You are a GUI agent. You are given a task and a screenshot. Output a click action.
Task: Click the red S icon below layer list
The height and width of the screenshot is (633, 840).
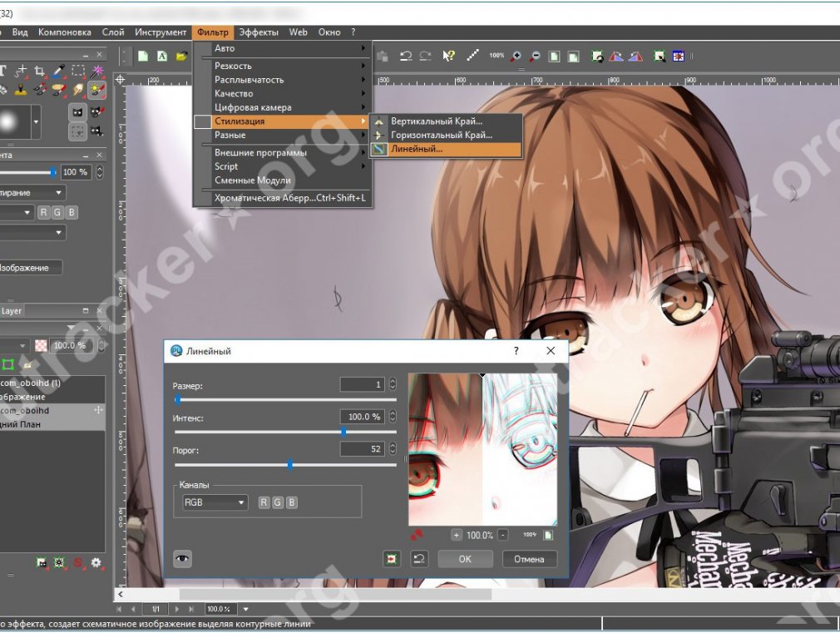point(78,562)
